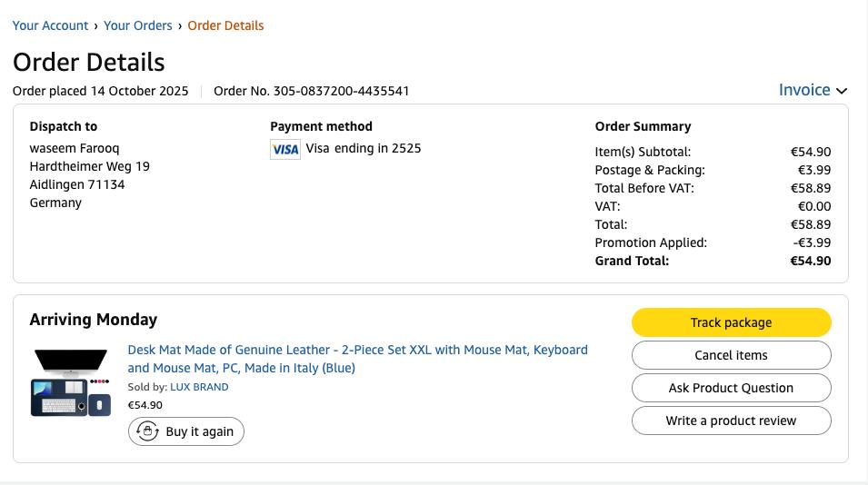Click the desk mat product thumbnail
The image size is (868, 485).
click(x=71, y=383)
